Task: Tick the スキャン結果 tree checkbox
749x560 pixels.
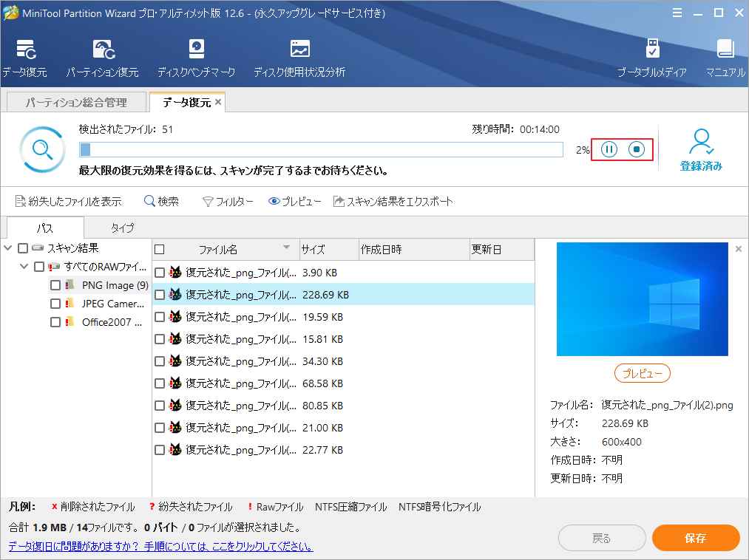Action: click(23, 247)
